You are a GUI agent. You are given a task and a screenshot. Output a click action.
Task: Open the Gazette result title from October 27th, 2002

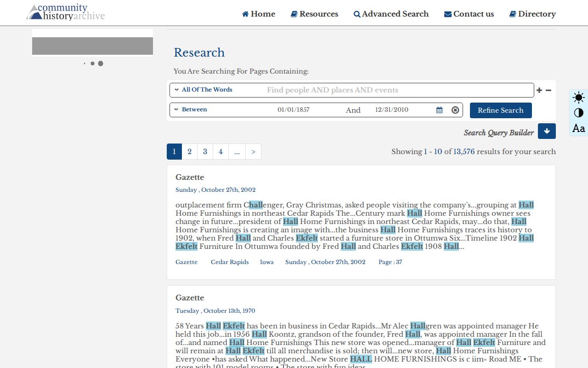point(190,177)
